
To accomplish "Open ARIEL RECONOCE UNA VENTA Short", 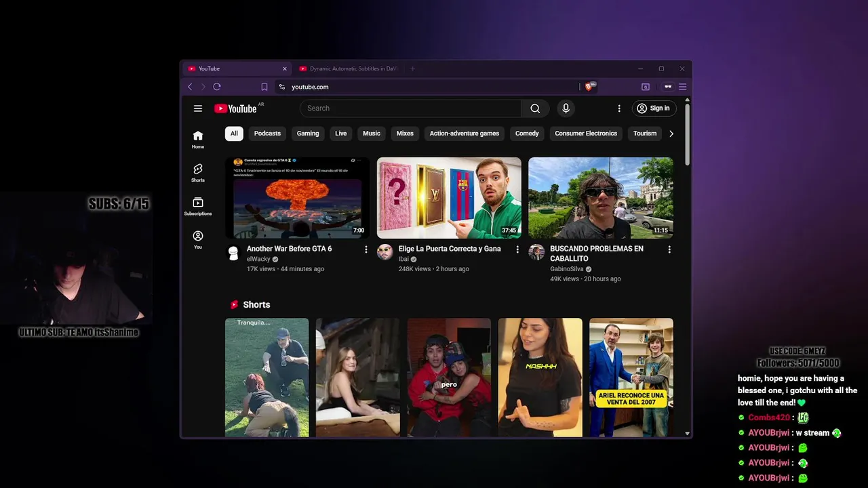I will pyautogui.click(x=631, y=378).
